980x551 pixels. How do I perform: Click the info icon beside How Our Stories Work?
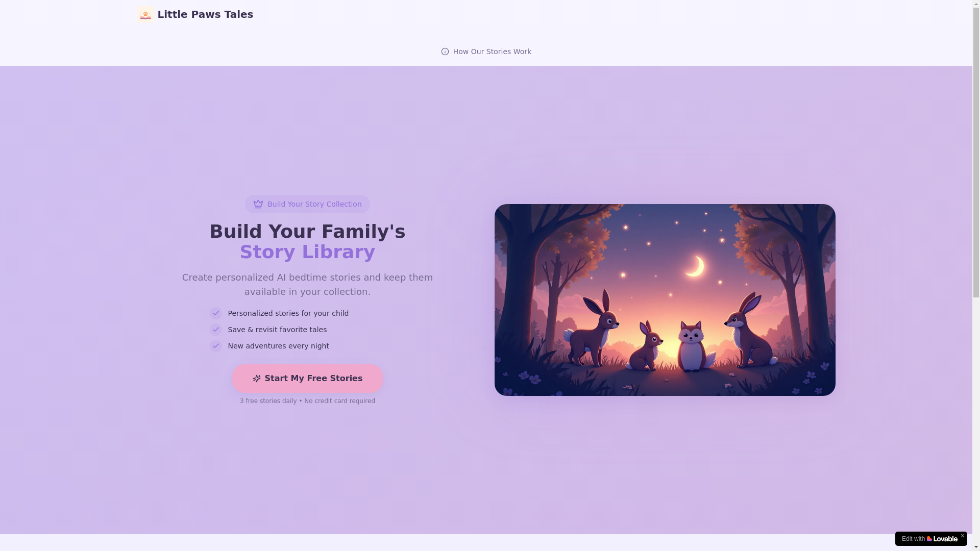pyautogui.click(x=445, y=52)
